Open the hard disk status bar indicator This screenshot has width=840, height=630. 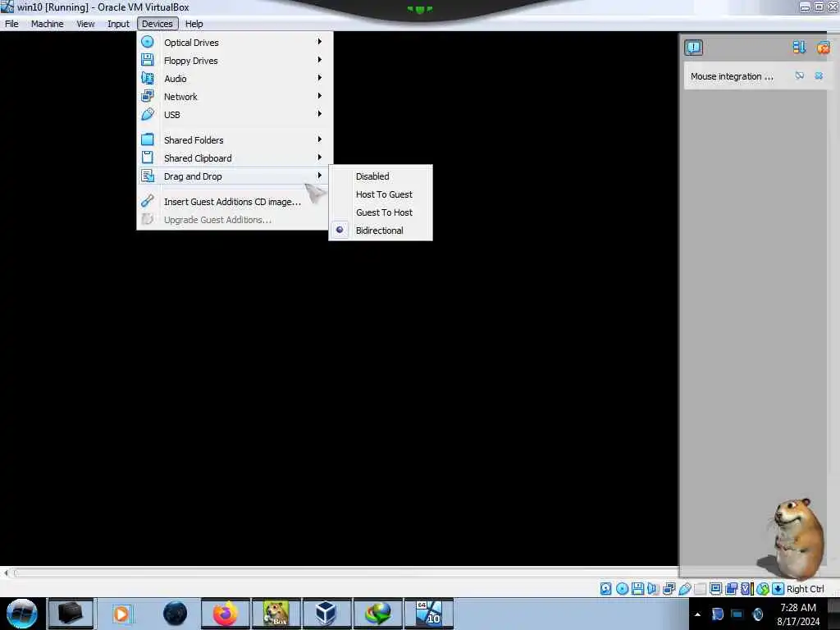(605, 589)
